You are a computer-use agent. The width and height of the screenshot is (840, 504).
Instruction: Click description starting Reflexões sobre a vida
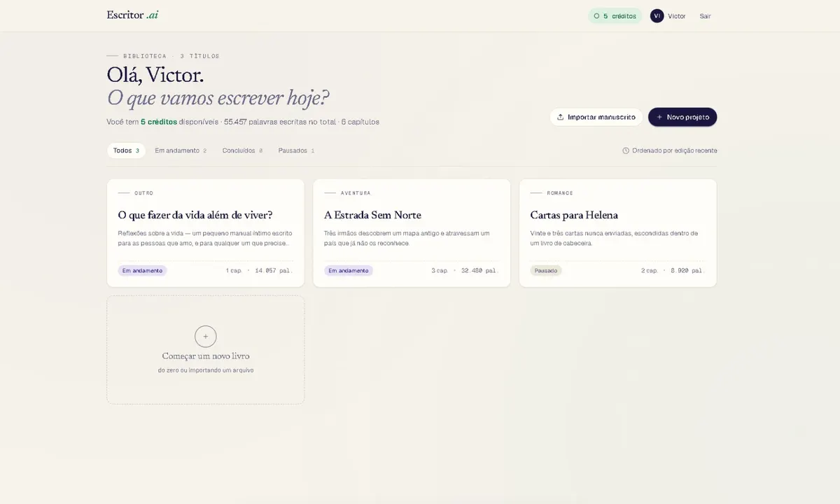pos(205,238)
